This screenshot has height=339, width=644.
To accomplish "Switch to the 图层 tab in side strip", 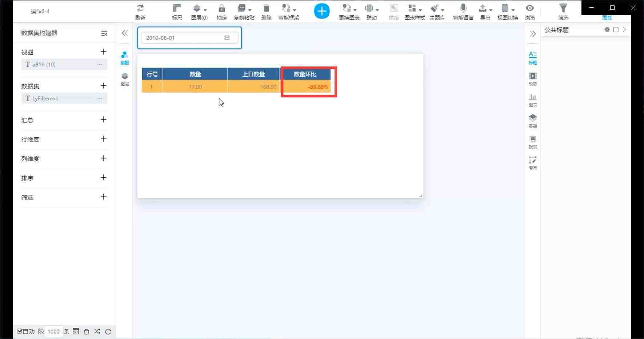I will [125, 79].
